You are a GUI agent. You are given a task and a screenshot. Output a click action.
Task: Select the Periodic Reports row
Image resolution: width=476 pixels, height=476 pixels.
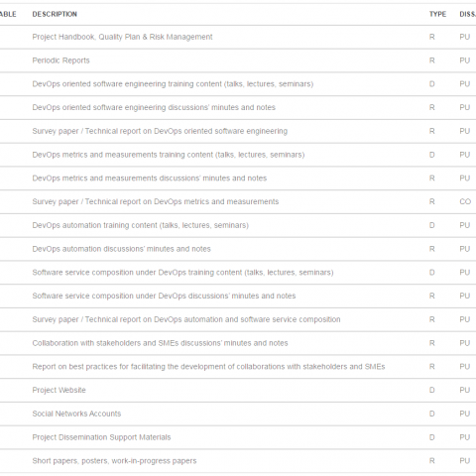(x=238, y=60)
